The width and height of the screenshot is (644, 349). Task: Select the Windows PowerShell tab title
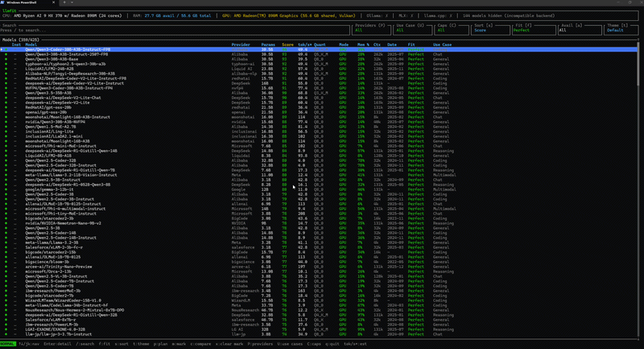click(22, 2)
